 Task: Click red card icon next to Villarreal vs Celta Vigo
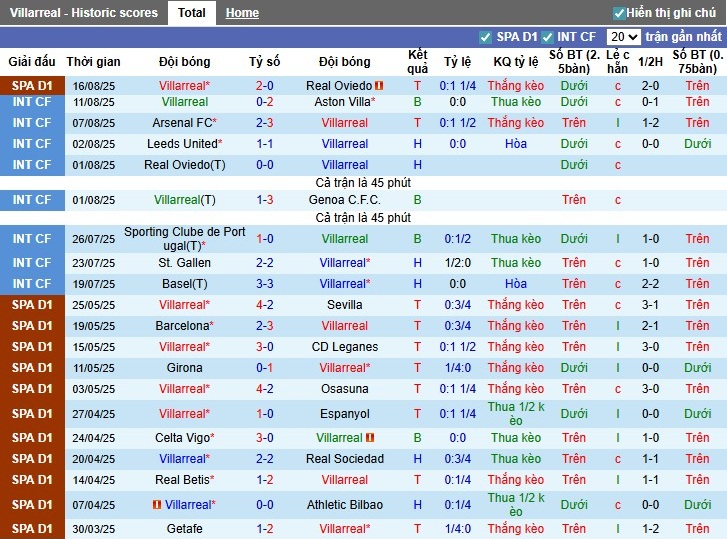point(369,438)
